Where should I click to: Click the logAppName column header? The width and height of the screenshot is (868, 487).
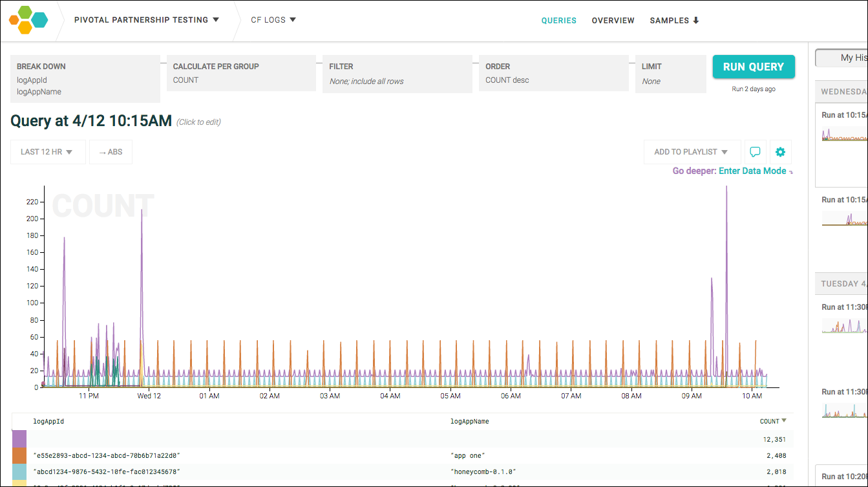(469, 422)
